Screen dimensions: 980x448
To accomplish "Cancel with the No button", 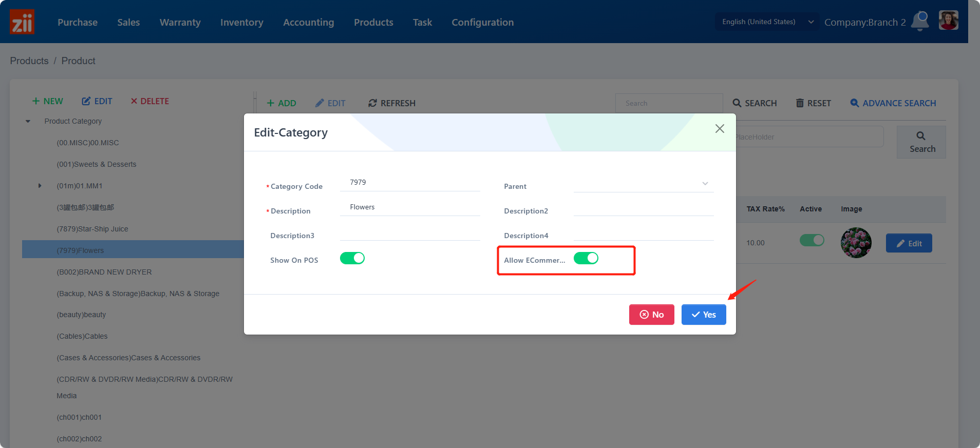I will coord(651,315).
